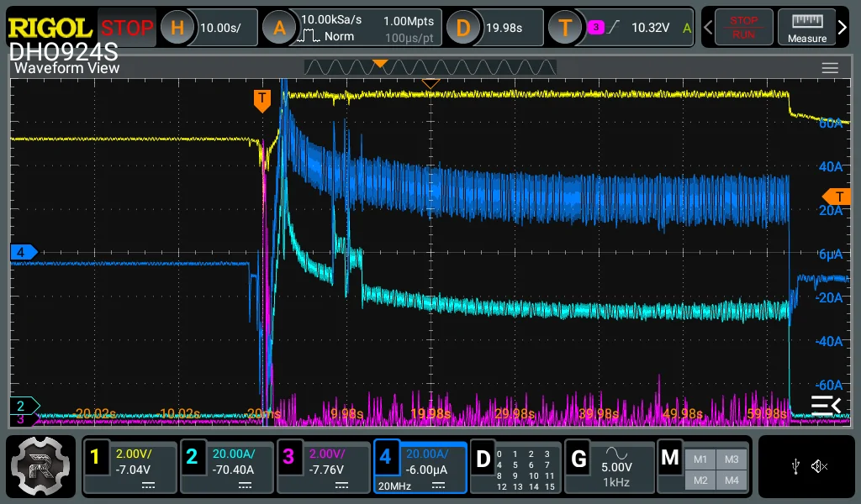Select the rising edge trigger slope icon
This screenshot has width=861, height=504.
point(614,27)
